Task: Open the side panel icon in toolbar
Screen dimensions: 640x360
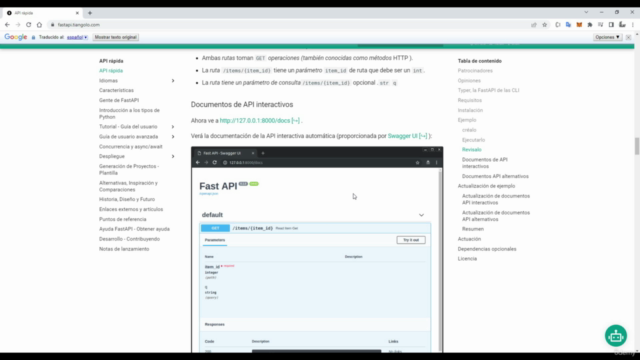Action: 611,25
